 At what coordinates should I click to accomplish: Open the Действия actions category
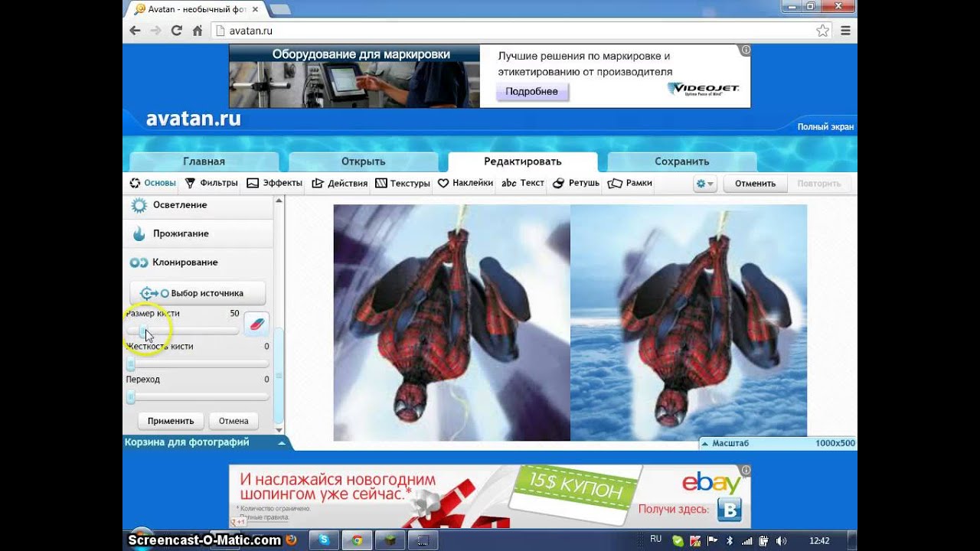339,184
